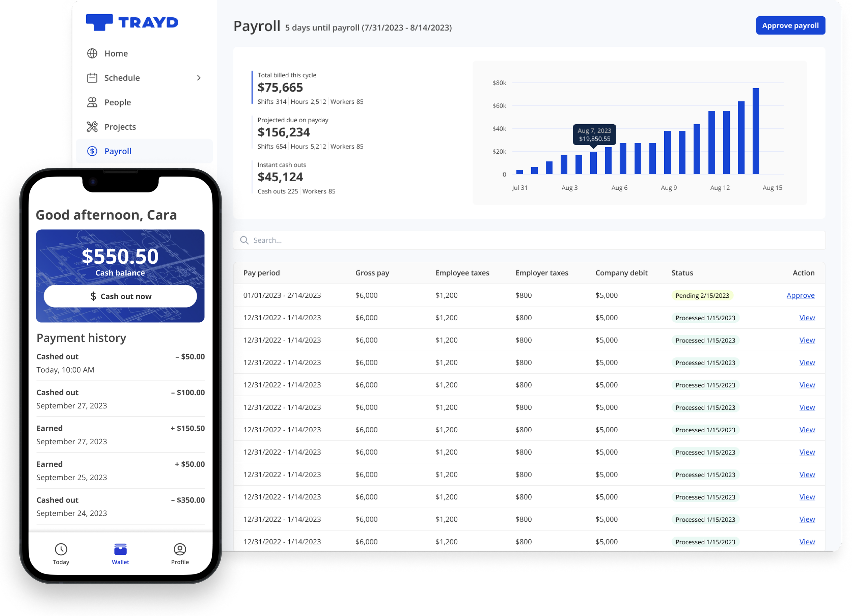
Task: Click the tallest bar in chart
Action: 756,132
